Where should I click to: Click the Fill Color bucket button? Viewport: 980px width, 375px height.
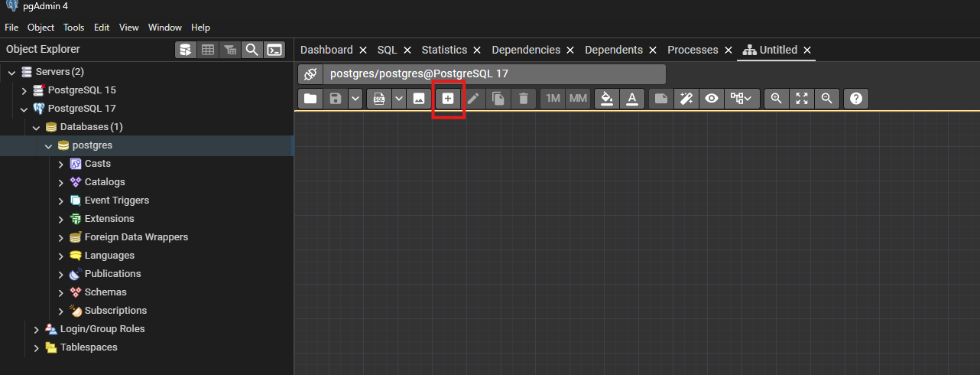(x=607, y=99)
